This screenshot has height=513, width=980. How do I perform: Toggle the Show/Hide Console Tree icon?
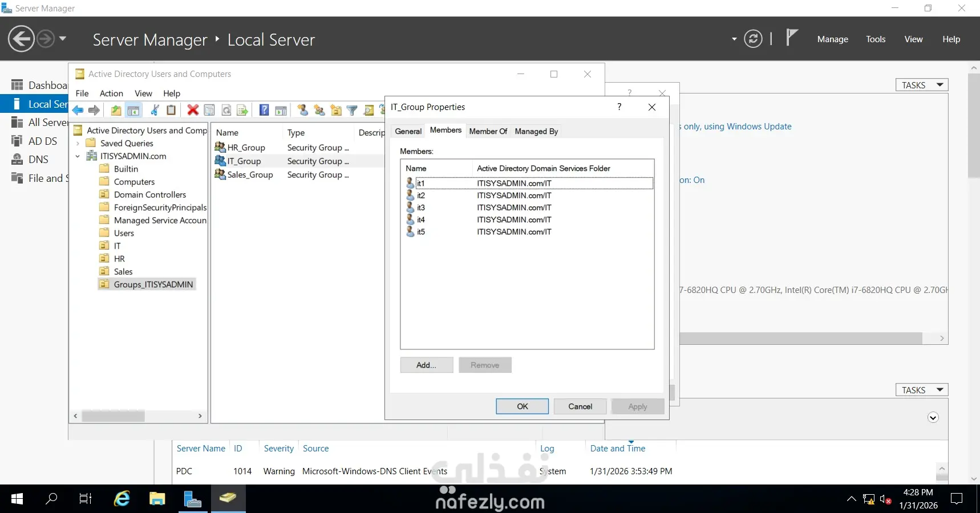click(x=133, y=111)
